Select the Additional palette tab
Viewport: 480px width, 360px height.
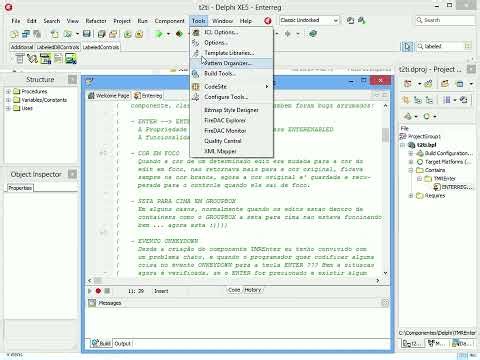[x=22, y=47]
